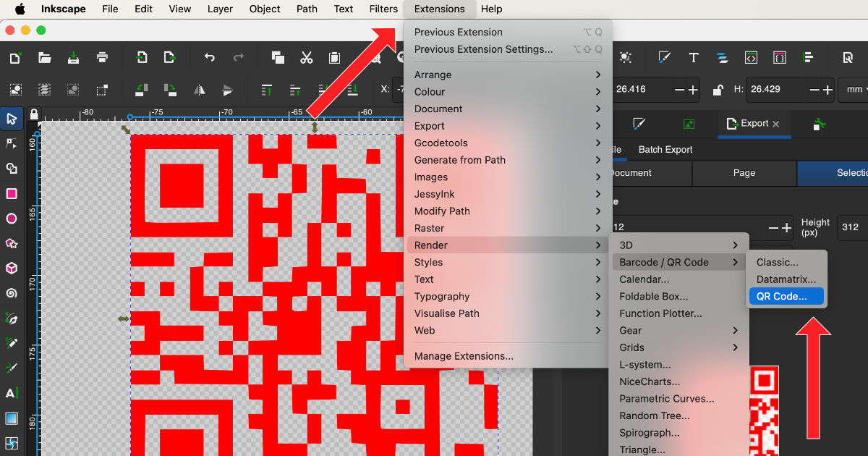Flip selection vertically
The image size is (868, 456).
(228, 90)
